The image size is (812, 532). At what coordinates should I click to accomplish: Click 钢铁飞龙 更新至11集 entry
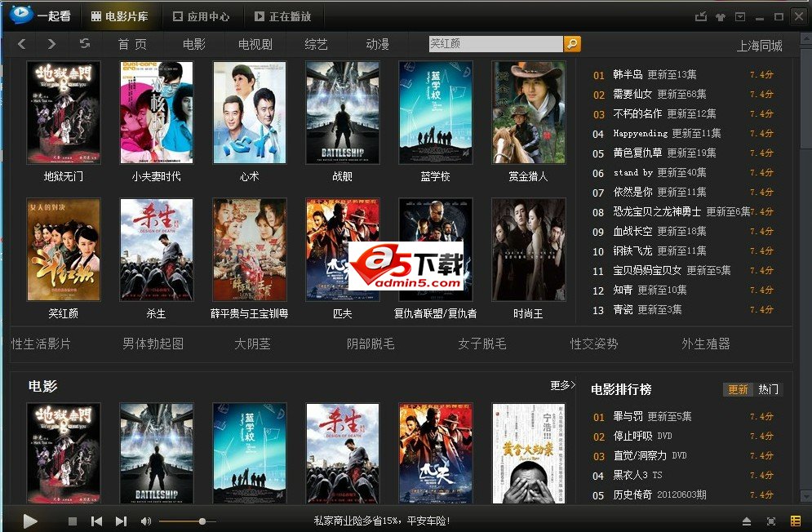659,251
